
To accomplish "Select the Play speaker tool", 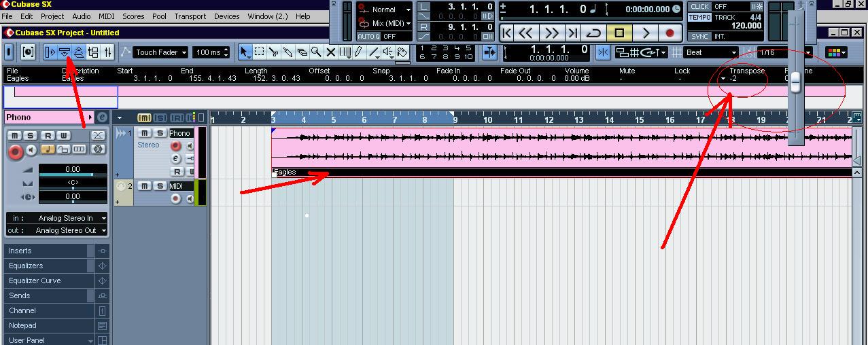I will pyautogui.click(x=388, y=52).
